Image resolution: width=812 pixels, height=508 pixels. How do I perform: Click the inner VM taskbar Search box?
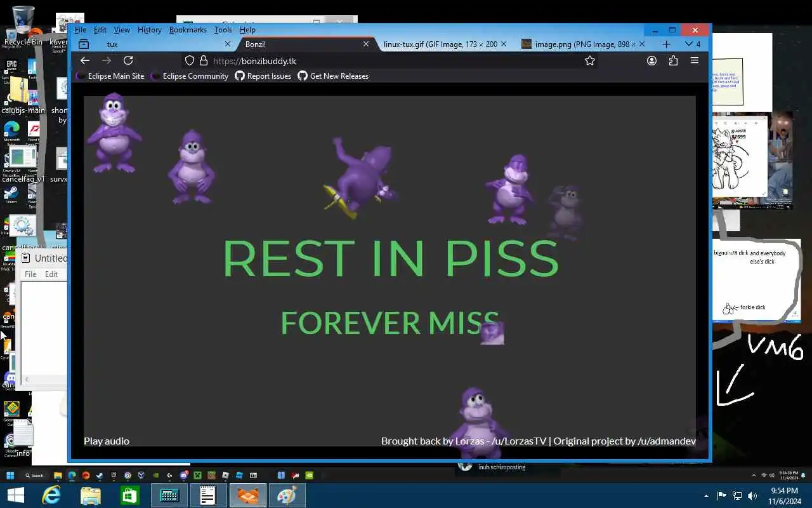[x=35, y=475]
